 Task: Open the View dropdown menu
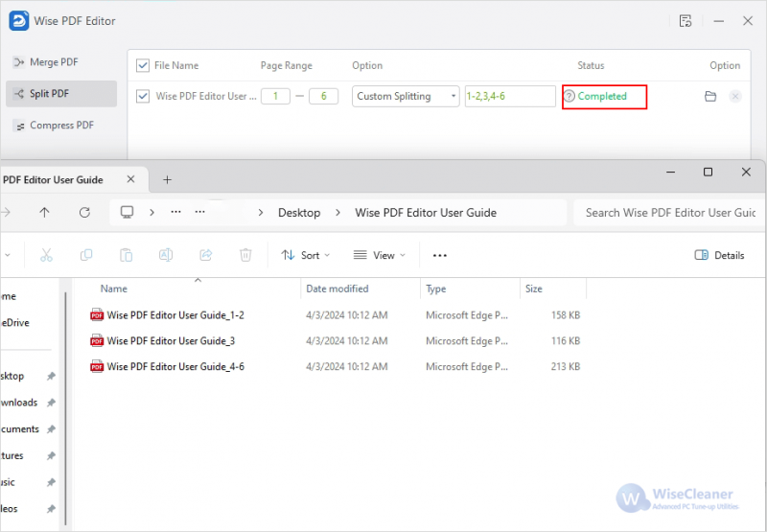tap(380, 255)
